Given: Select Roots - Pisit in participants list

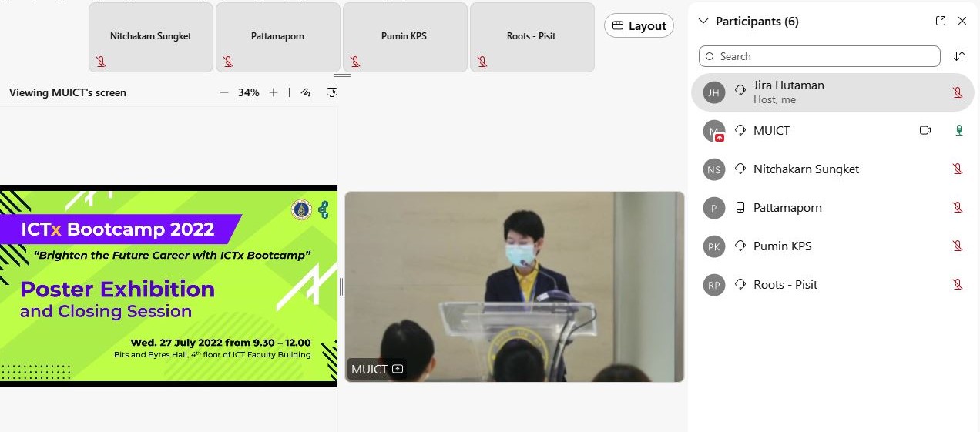Looking at the screenshot, I should point(785,285).
